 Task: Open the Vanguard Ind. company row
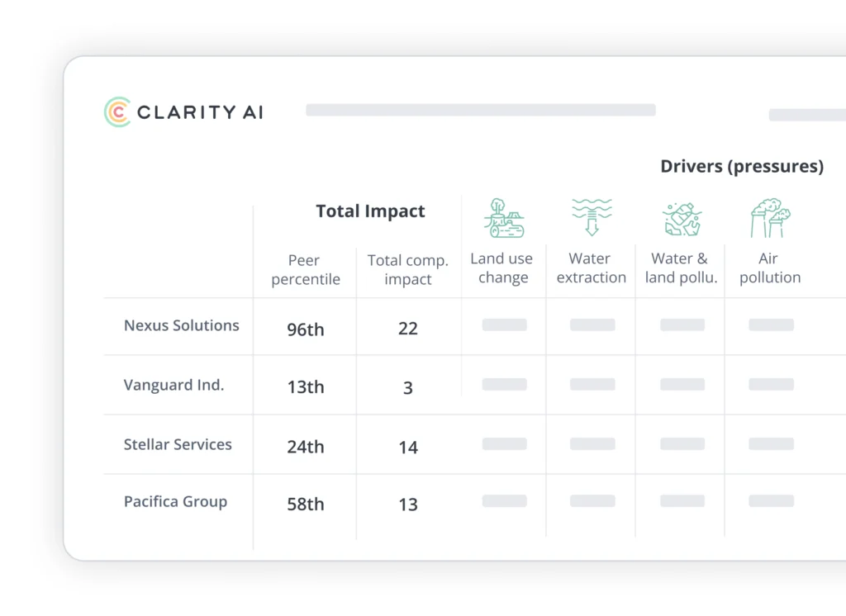point(173,385)
